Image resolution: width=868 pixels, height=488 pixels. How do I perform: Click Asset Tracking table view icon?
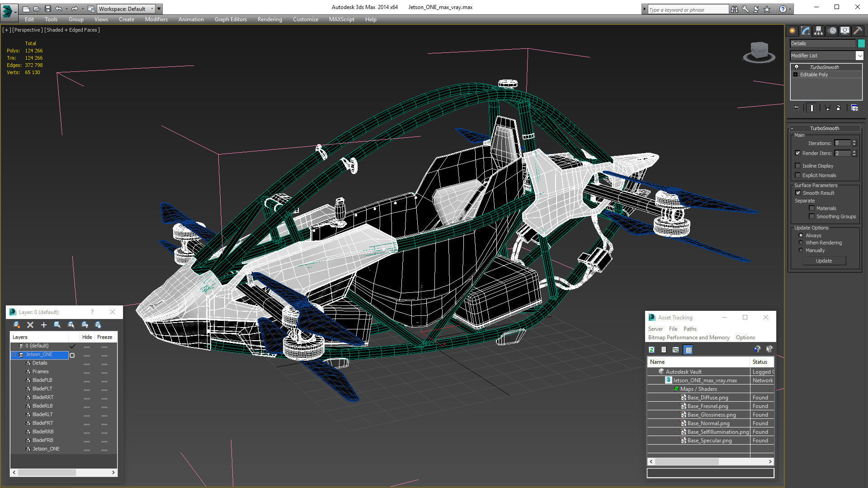(688, 350)
